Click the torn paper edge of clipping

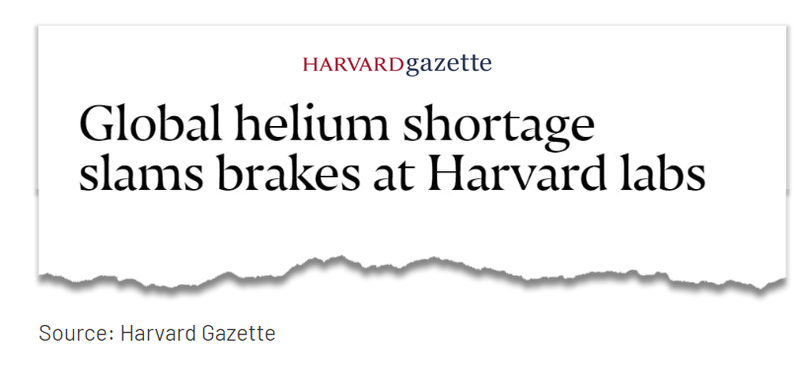click(x=412, y=278)
